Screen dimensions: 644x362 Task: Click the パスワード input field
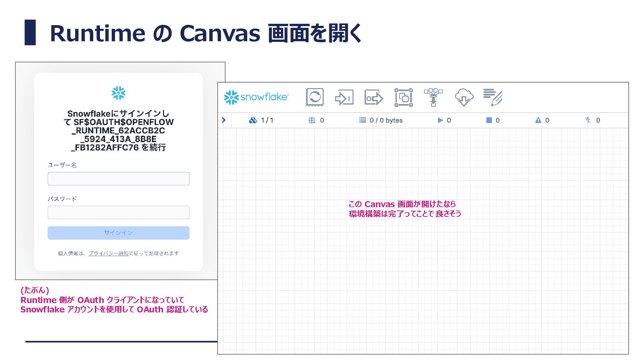point(118,213)
